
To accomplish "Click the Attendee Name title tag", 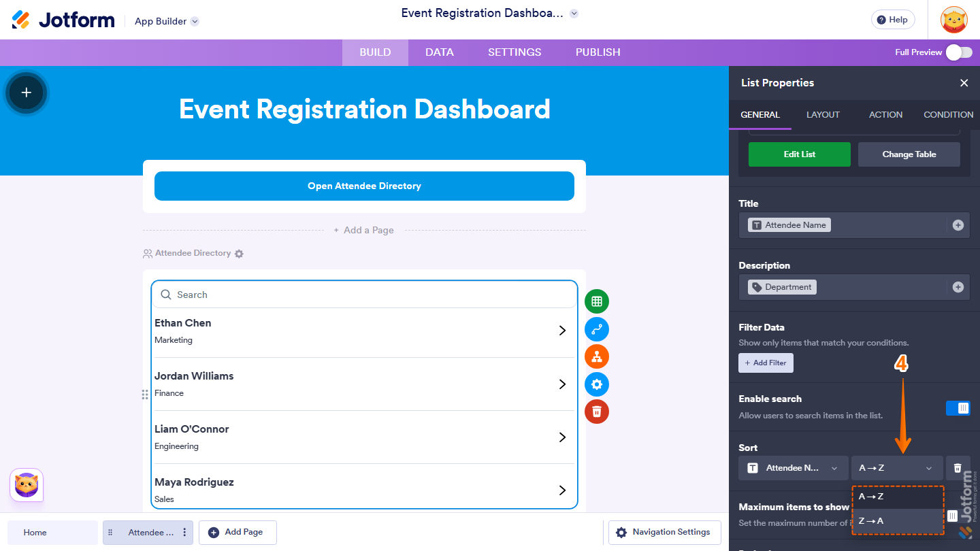I will [x=789, y=225].
